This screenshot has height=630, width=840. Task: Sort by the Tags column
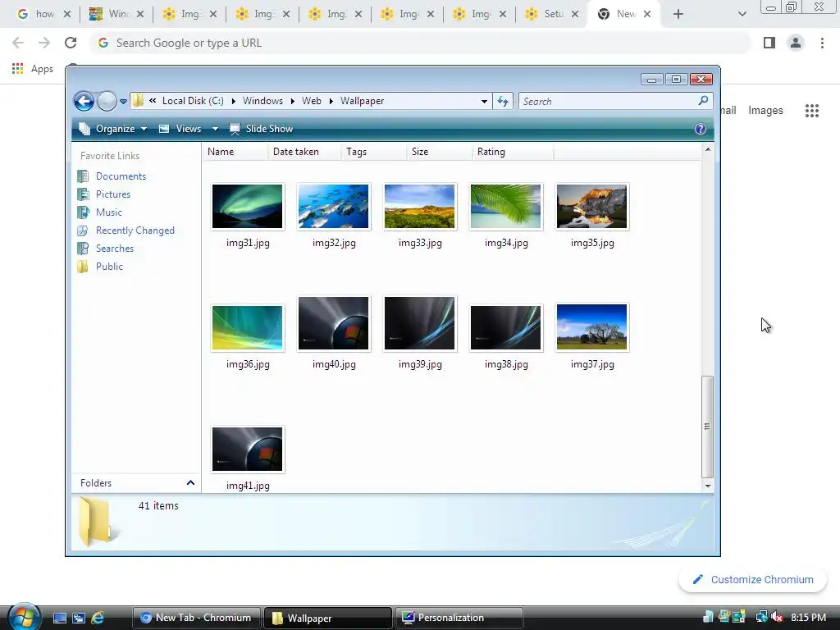(374, 152)
